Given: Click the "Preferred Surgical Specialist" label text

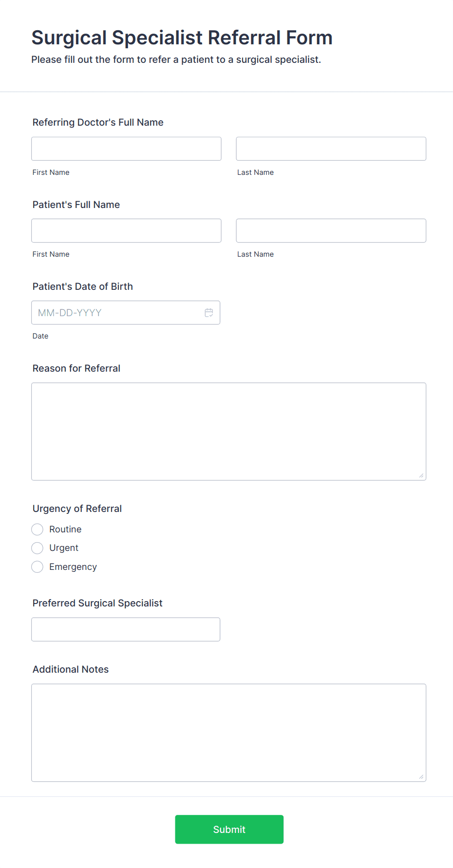Looking at the screenshot, I should (97, 603).
